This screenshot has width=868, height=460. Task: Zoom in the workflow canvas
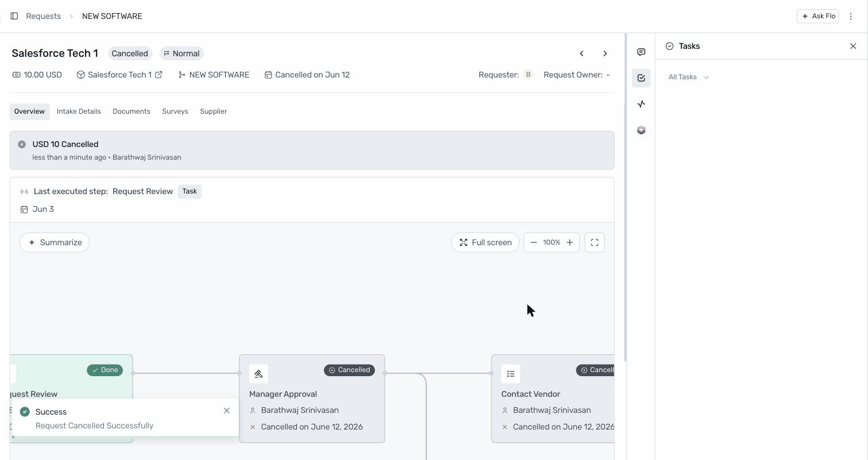[x=569, y=242]
